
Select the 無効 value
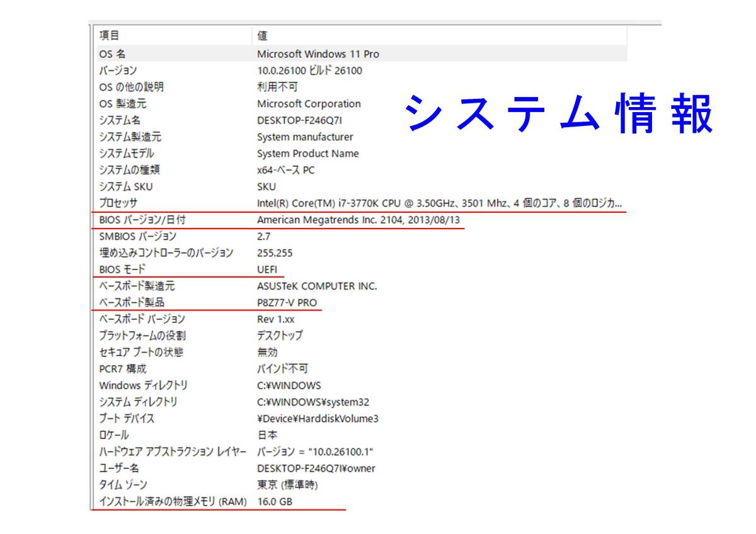[267, 352]
